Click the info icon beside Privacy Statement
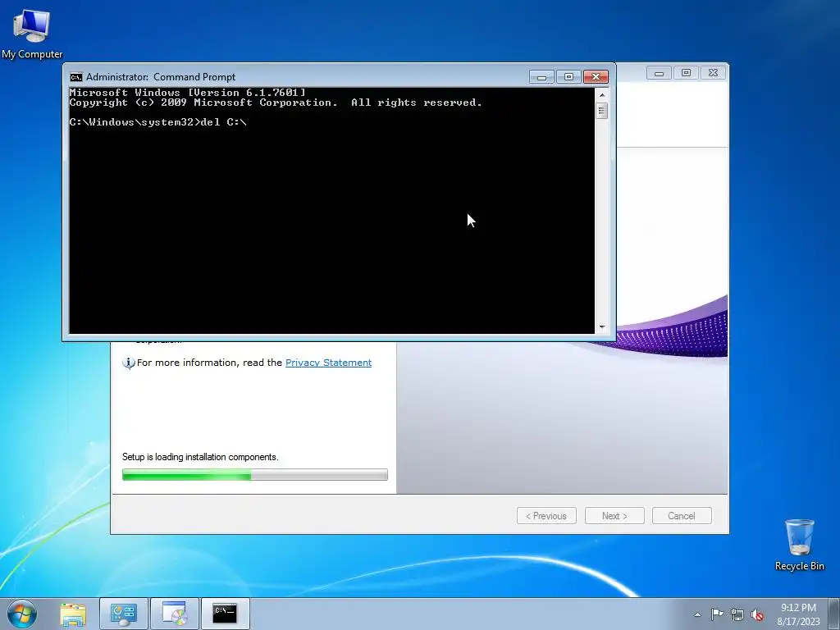The width and height of the screenshot is (840, 630). pyautogui.click(x=129, y=363)
